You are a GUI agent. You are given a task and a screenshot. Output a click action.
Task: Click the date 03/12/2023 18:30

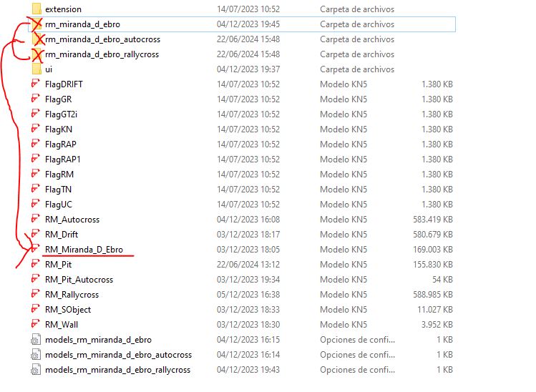248,325
